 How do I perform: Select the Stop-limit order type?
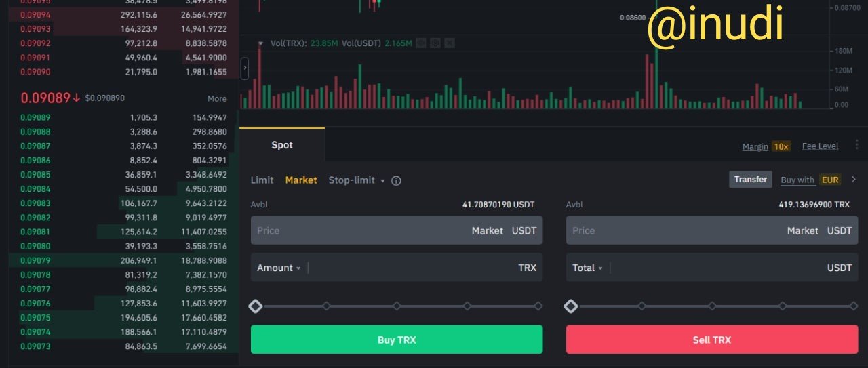[x=351, y=180]
